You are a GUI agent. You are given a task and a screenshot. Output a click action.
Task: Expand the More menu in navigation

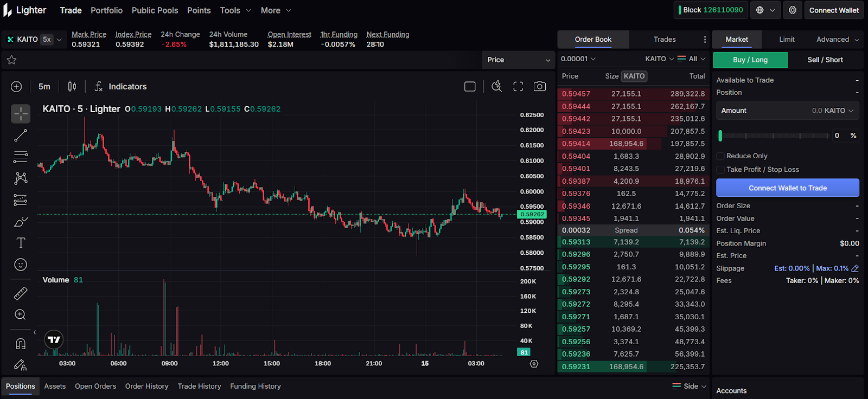276,10
